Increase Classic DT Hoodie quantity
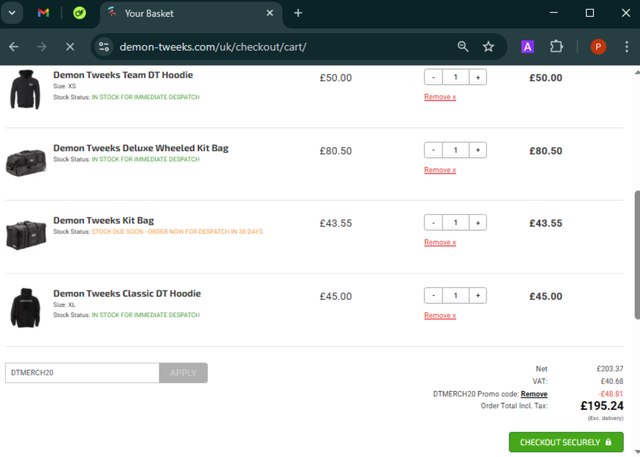This screenshot has height=457, width=640. [478, 295]
